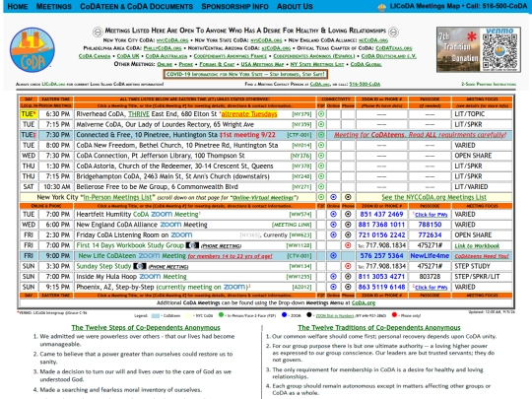Click the black dial-in icon for Friday Listening Room

[x=348, y=234]
